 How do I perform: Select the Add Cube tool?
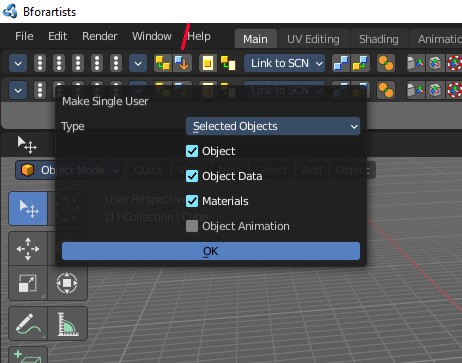point(28,355)
